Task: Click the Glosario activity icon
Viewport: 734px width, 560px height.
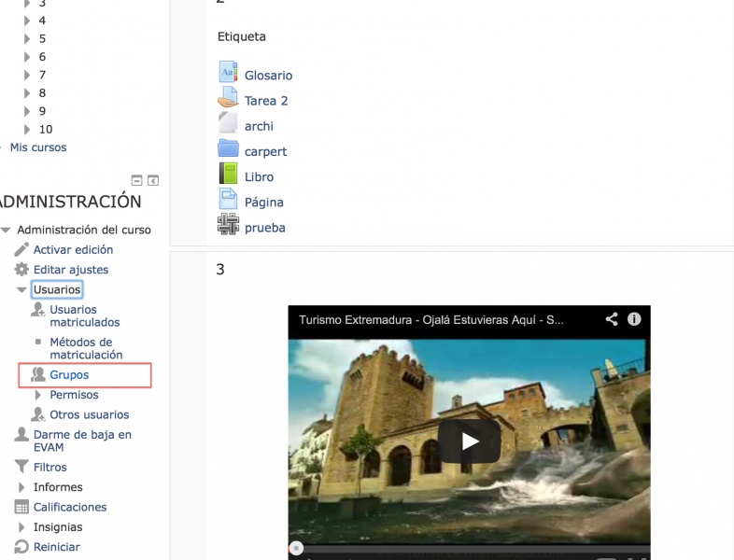Action: [x=228, y=73]
